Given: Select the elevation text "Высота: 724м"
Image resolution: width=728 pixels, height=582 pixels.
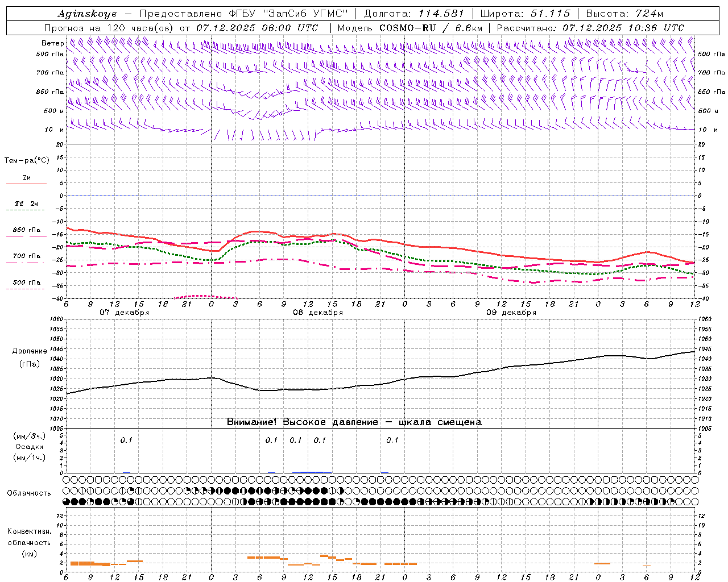Looking at the screenshot, I should (x=624, y=14).
